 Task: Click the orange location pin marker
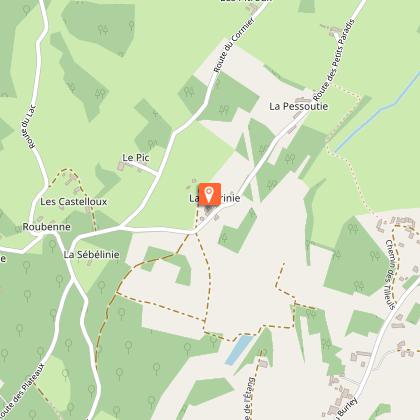[x=210, y=194]
